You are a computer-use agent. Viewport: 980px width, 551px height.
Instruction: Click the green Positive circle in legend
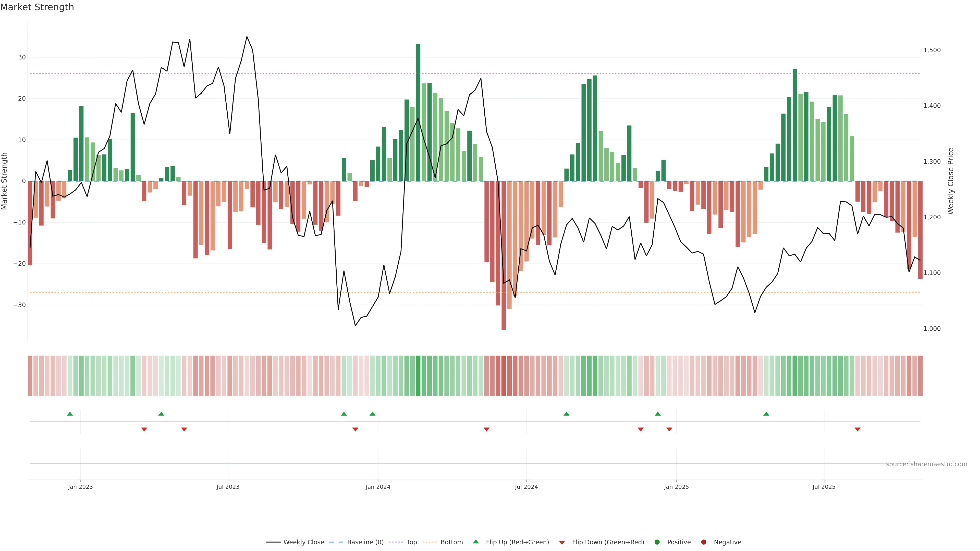[657, 542]
